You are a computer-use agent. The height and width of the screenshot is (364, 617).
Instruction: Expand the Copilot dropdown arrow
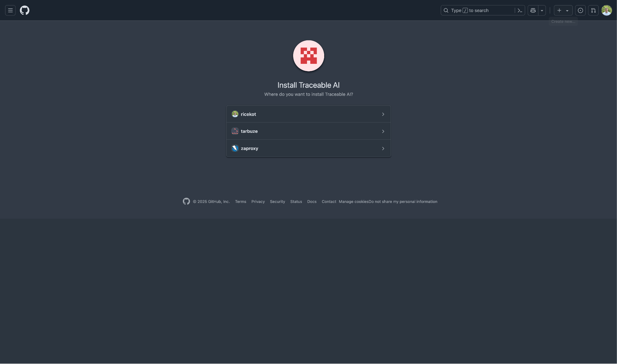542,10
